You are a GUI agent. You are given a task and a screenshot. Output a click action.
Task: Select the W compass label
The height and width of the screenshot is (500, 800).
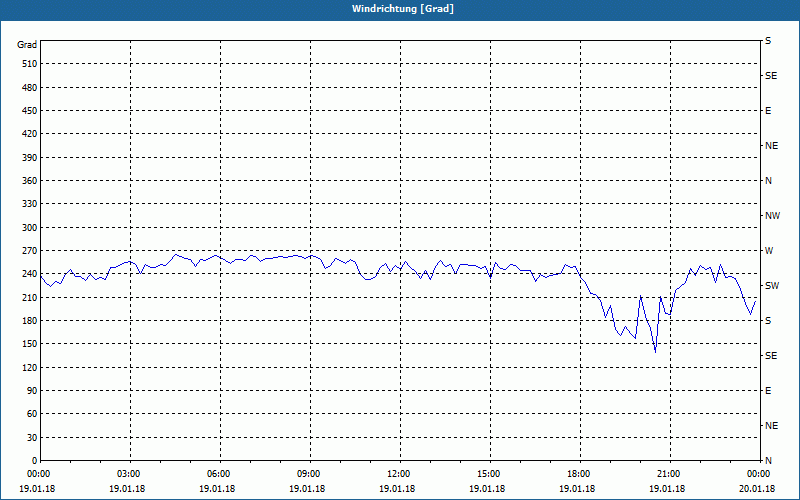point(769,251)
